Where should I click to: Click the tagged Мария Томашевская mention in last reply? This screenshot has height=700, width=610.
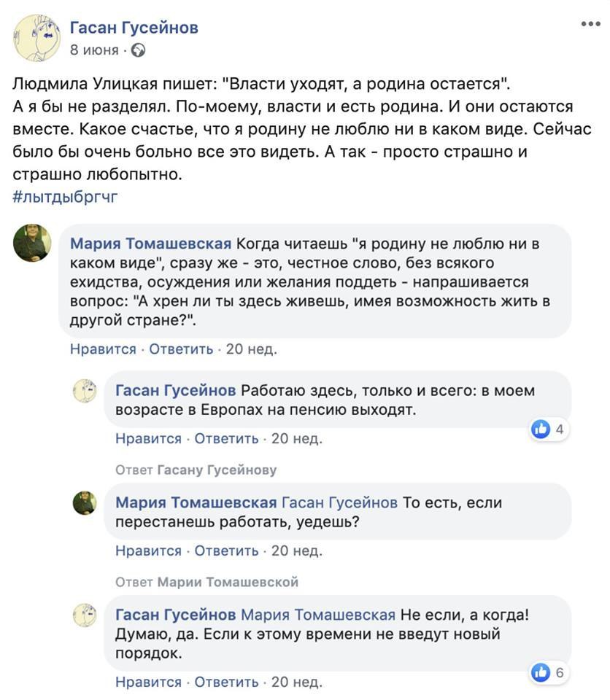pos(318,615)
